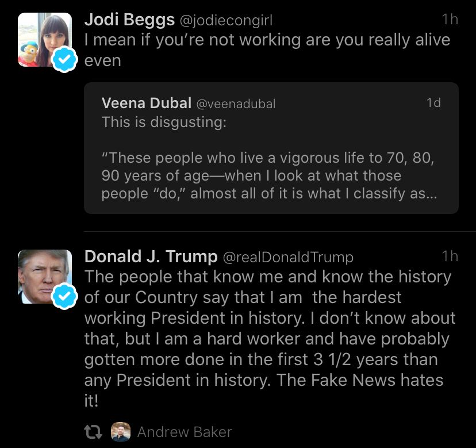Open the Jodi Beggs display name
The image size is (476, 448).
tap(129, 20)
